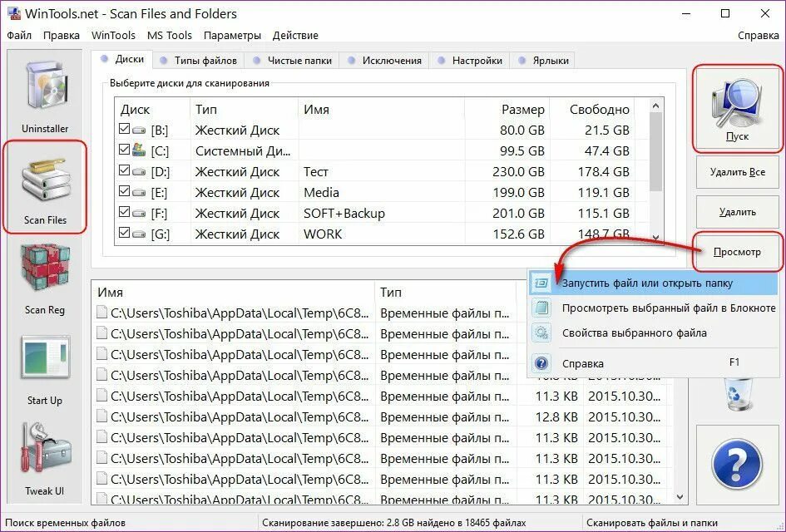Open the Файл menu
The image size is (786, 532).
pos(19,35)
